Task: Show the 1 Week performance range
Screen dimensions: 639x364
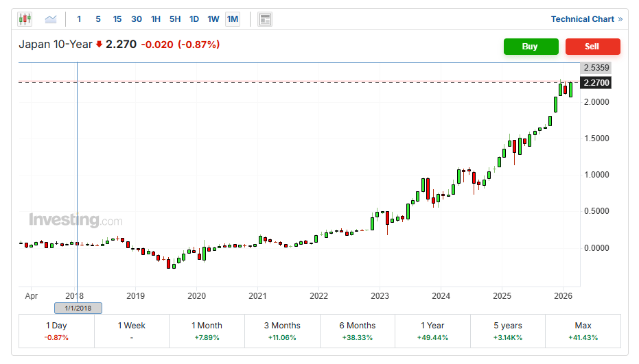Action: (x=132, y=331)
